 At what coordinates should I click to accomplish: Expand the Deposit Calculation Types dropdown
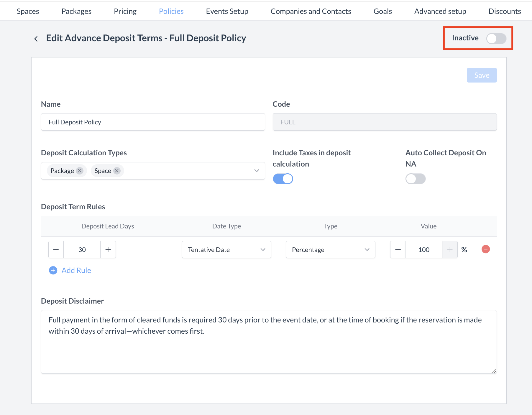click(x=257, y=171)
